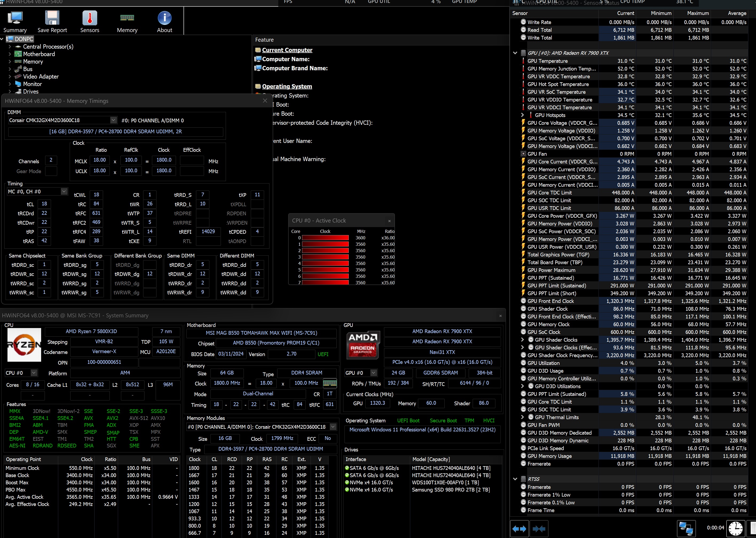Click the 'AMD Ryzen 7 5800X3D' CPU name
The width and height of the screenshot is (756, 538).
[91, 331]
